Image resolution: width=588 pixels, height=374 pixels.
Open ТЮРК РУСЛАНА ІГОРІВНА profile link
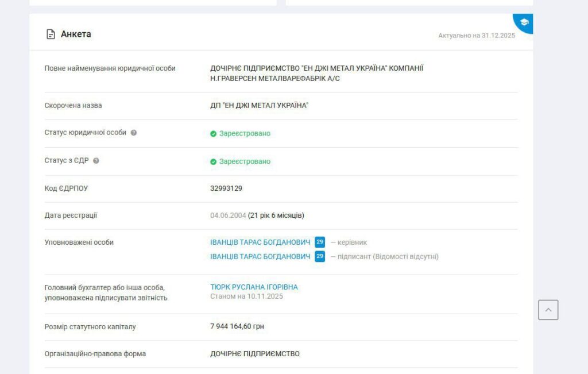[x=254, y=287]
